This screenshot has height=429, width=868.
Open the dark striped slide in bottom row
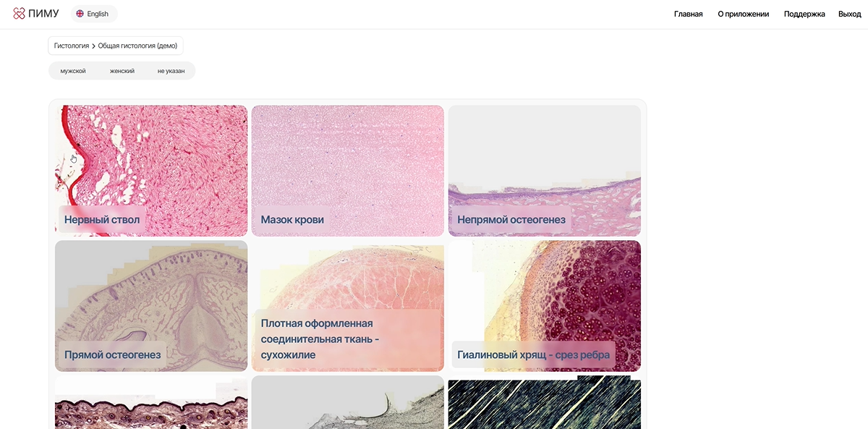coord(545,402)
